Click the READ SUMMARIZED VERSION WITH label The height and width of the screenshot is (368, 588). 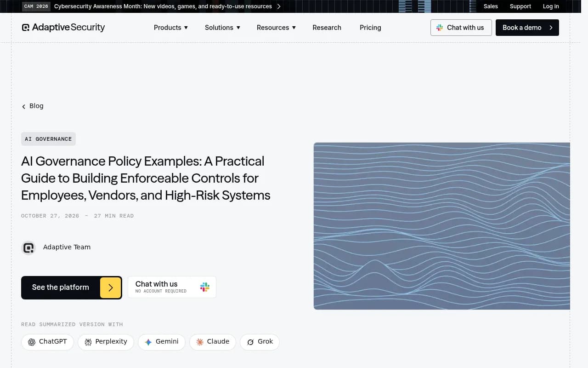(x=72, y=324)
